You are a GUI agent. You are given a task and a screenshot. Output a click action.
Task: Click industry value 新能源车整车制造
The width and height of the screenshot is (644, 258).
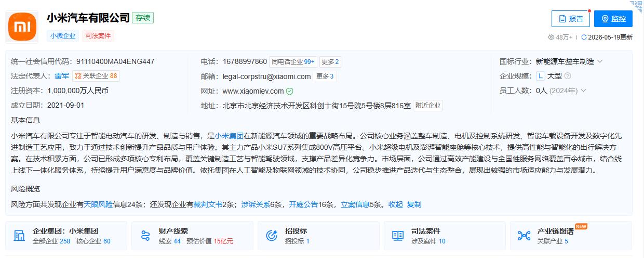565,61
